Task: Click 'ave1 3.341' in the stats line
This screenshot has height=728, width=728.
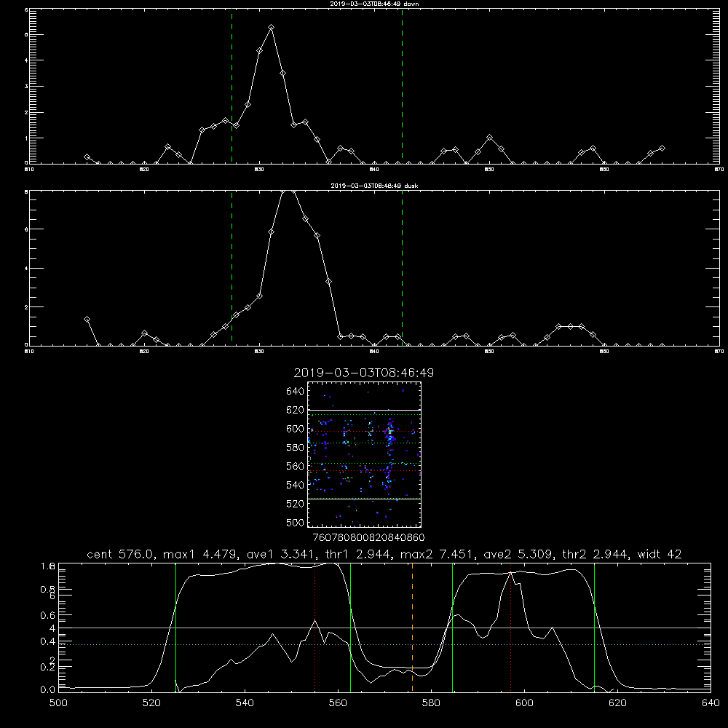Action: [281, 554]
